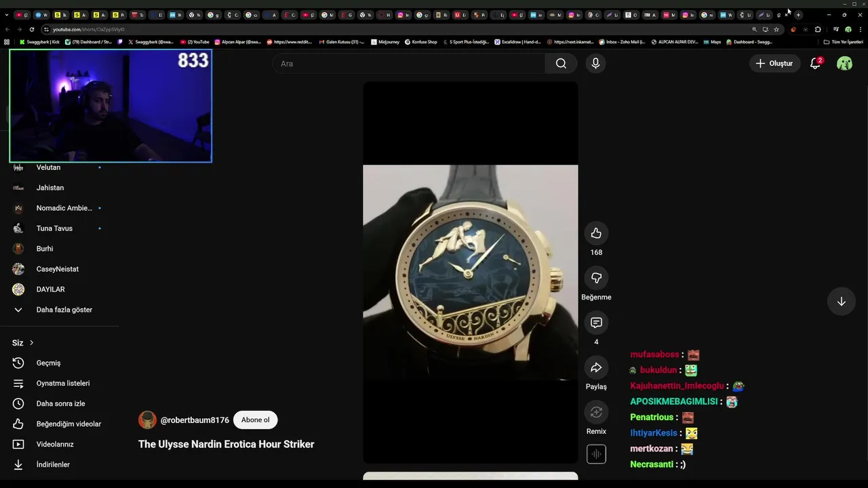
Task: Click the title The Ulysse Nardin Erotica Hour Striker
Action: tap(226, 445)
